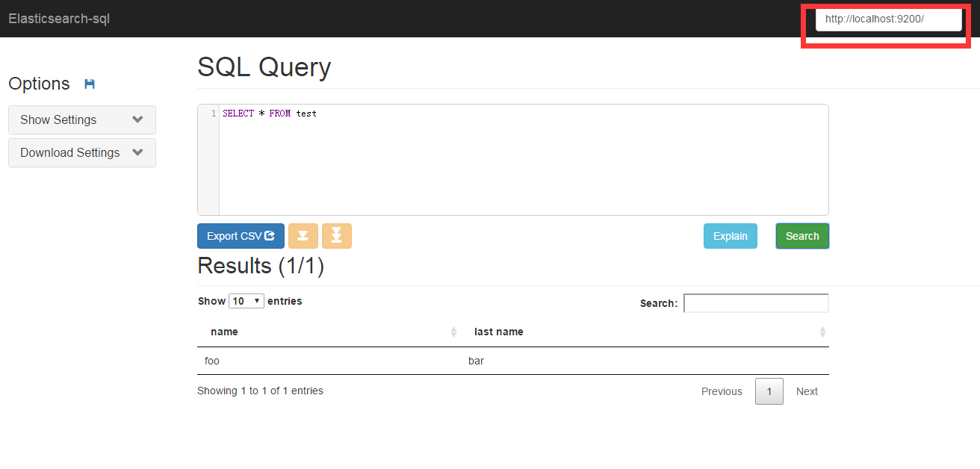Click the single-arrow download results icon
The height and width of the screenshot is (469, 980).
pos(303,235)
